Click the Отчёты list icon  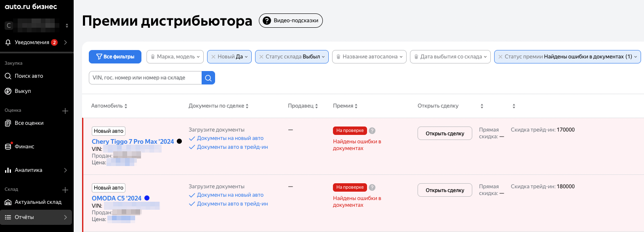pos(8,217)
